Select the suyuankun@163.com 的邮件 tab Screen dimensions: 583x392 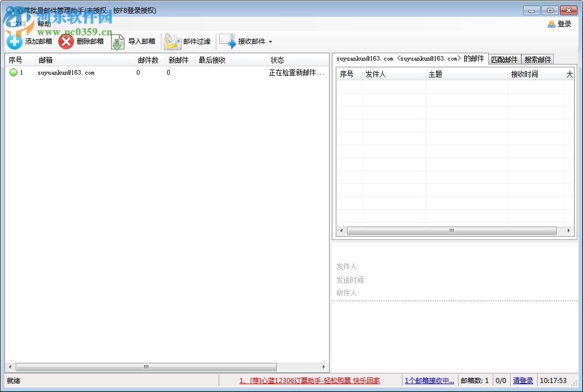(x=410, y=59)
